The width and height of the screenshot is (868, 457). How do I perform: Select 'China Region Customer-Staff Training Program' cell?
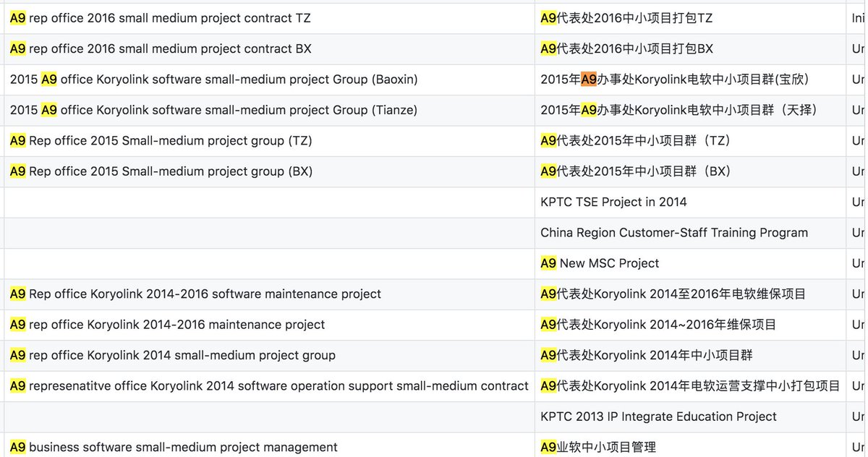coord(691,233)
